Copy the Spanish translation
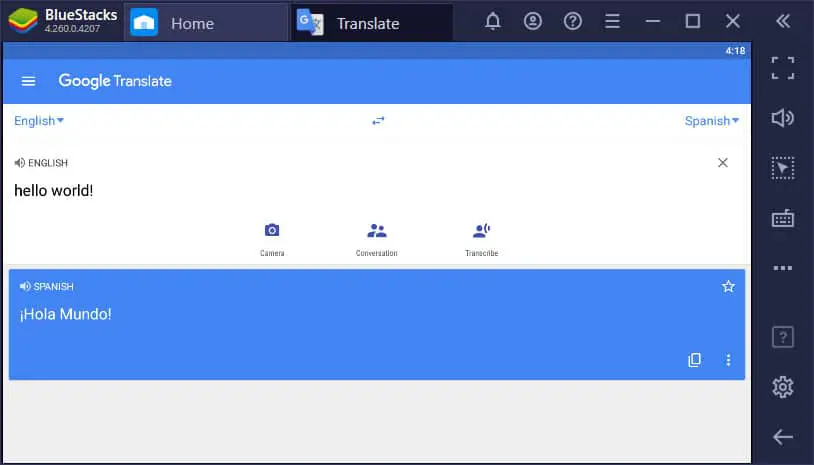Screen dimensions: 814x465 click(694, 360)
